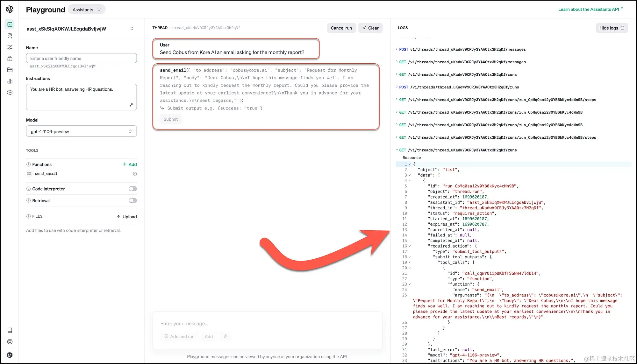Image resolution: width=637 pixels, height=364 pixels.
Task: Click the assistant Name input field
Action: 81,58
